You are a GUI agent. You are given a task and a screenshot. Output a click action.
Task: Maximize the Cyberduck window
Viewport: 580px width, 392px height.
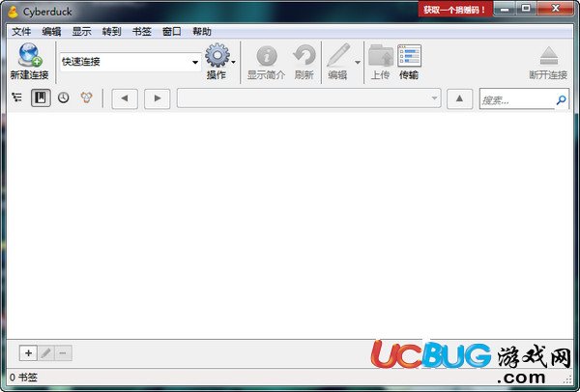click(x=526, y=9)
